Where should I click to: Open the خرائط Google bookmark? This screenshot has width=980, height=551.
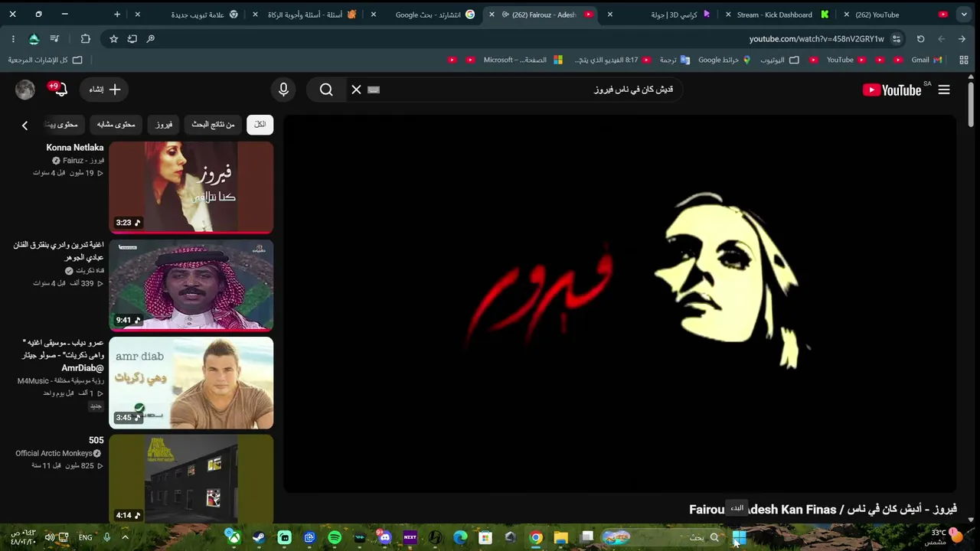pos(725,60)
